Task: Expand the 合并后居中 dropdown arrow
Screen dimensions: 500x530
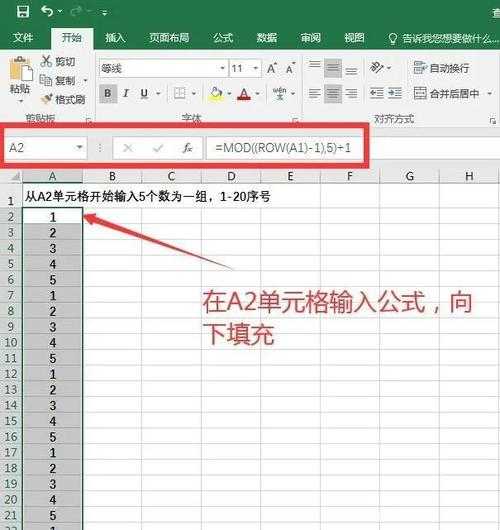Action: (x=490, y=93)
